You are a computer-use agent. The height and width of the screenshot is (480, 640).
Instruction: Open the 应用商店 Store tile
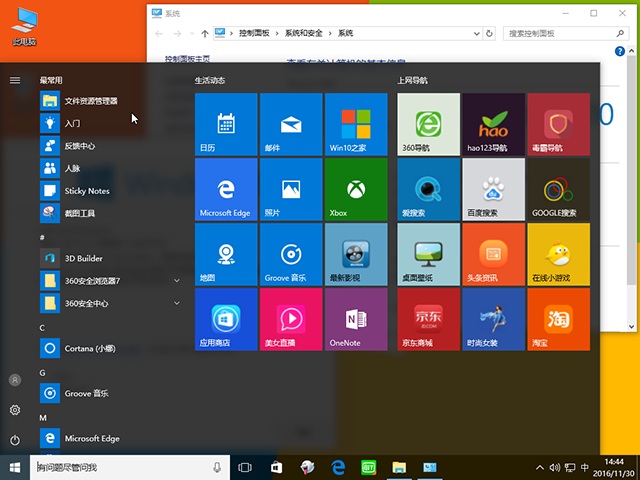click(226, 320)
